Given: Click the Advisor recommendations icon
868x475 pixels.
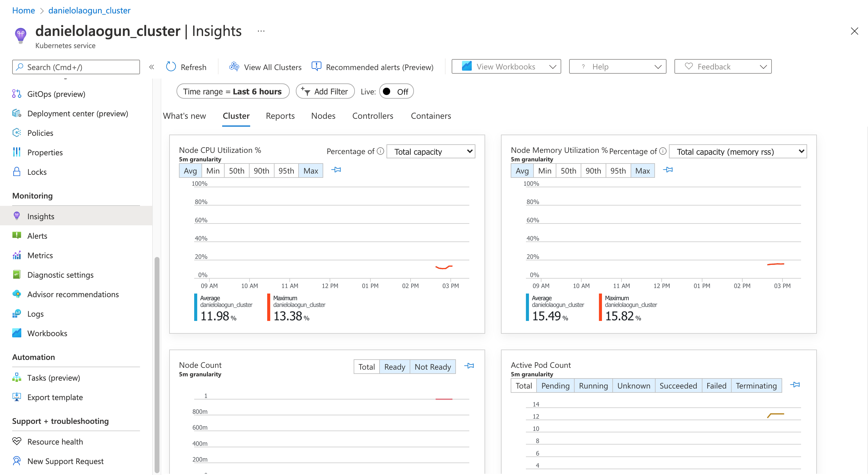Looking at the screenshot, I should [16, 294].
